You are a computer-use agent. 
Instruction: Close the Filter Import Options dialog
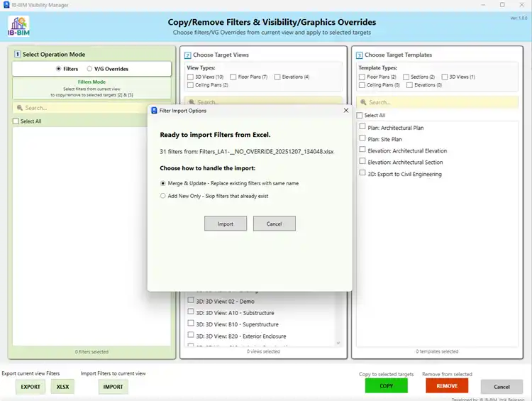pos(345,110)
